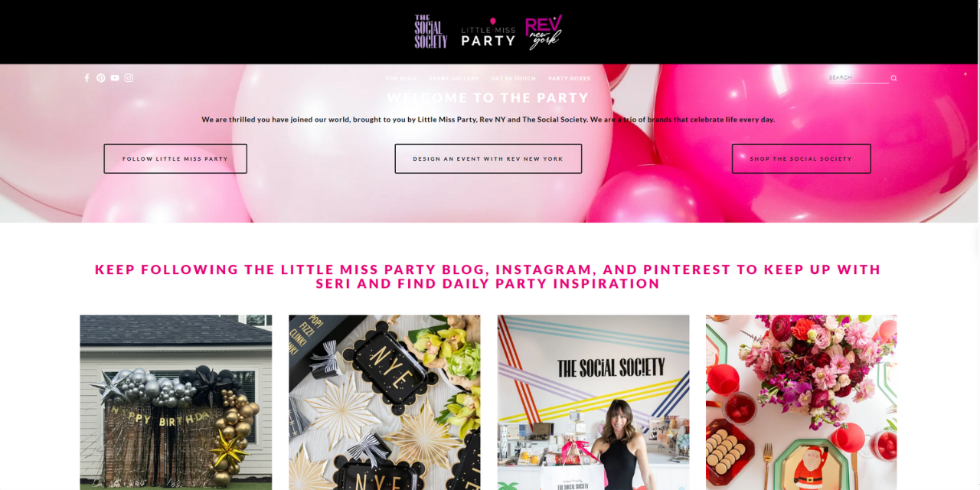Focus the Search input field

[858, 77]
